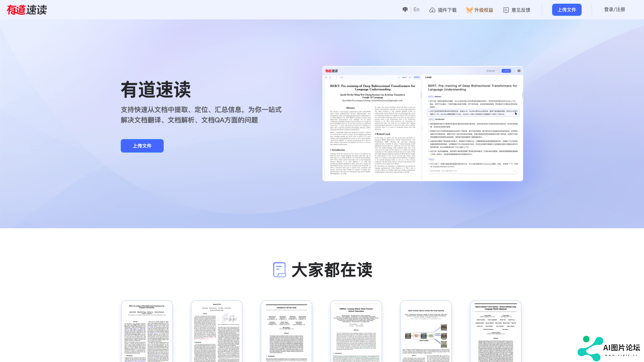This screenshot has height=362, width=644.
Task: Open the DINOv2 paper thumbnail
Action: (x=356, y=331)
